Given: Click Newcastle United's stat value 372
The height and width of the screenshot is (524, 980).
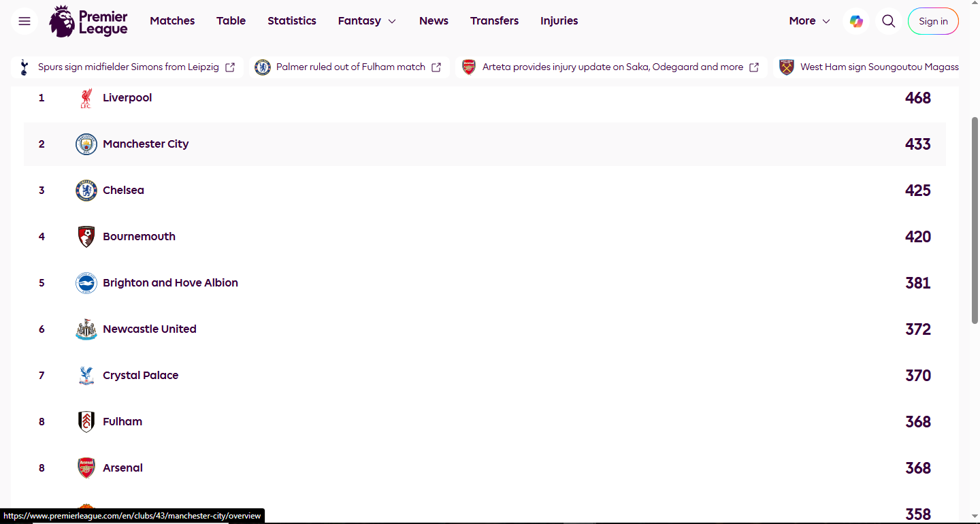Looking at the screenshot, I should (x=917, y=329).
